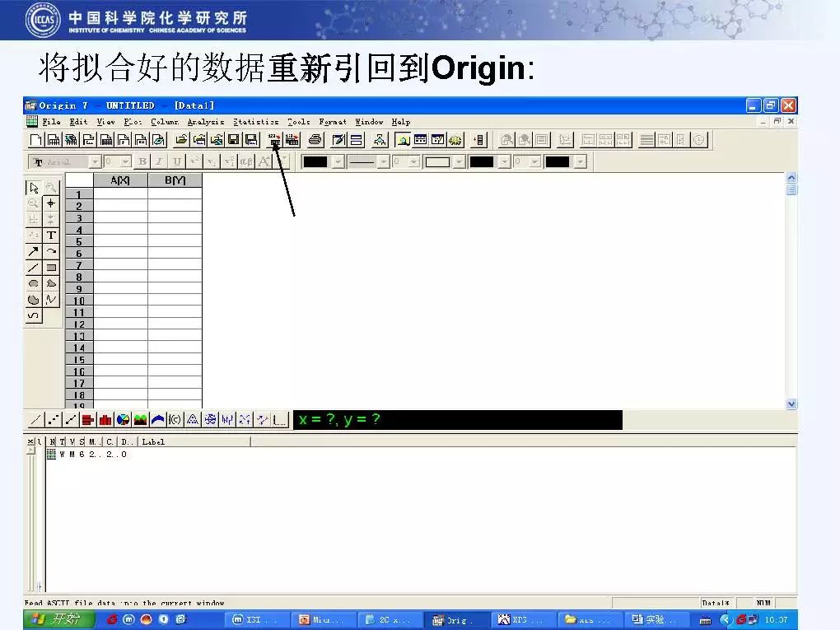Select the Polygon drawing tool
The height and width of the screenshot is (630, 840).
coord(51,283)
